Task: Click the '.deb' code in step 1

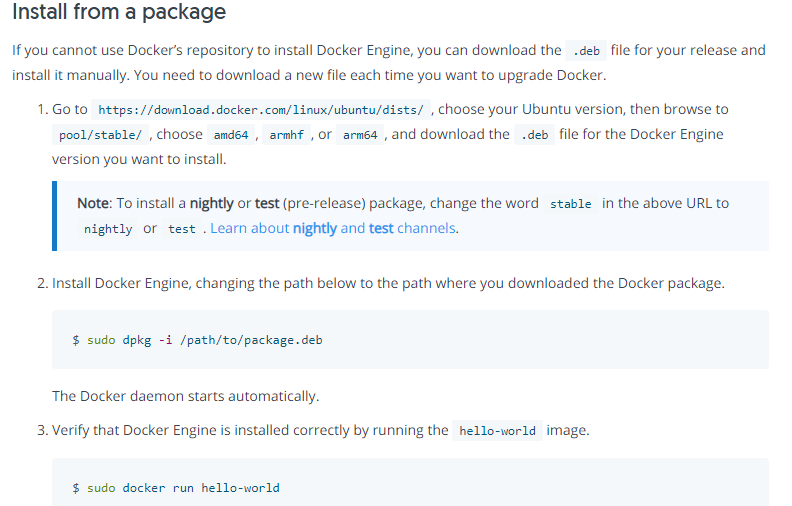Action: (534, 135)
